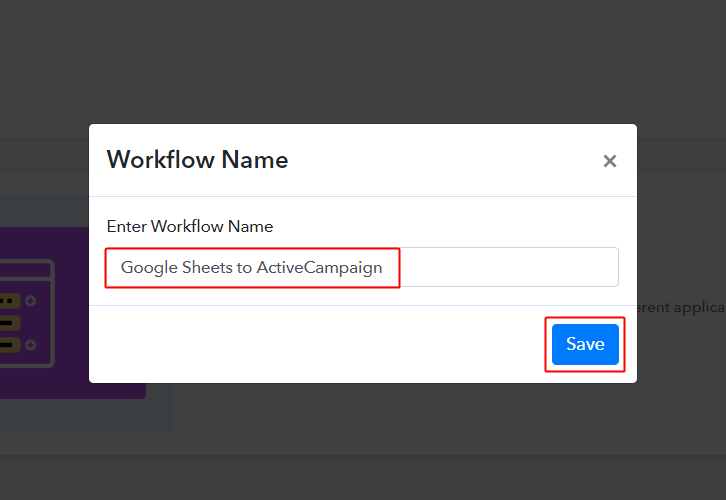The image size is (726, 500).
Task: Close the Workflow Name dialog
Action: (610, 161)
